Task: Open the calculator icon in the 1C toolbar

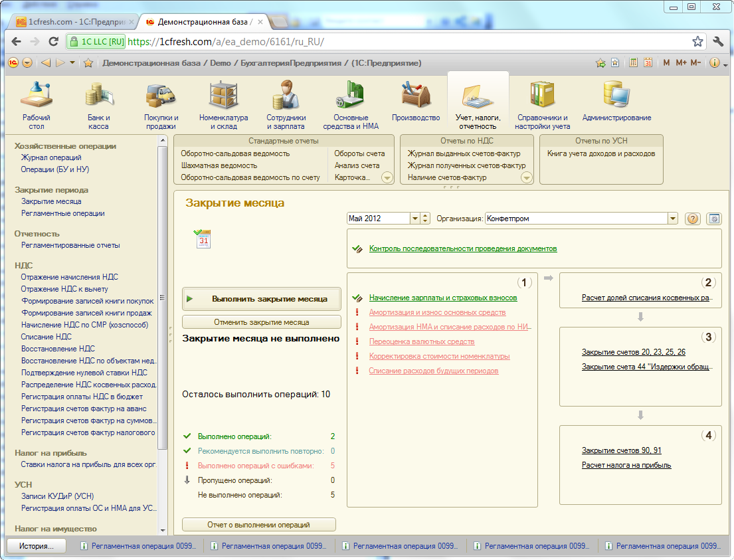Action: [x=633, y=63]
